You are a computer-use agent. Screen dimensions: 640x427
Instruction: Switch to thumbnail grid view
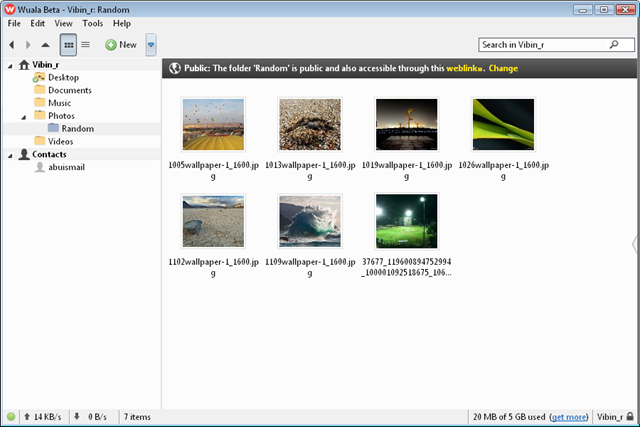[x=68, y=44]
